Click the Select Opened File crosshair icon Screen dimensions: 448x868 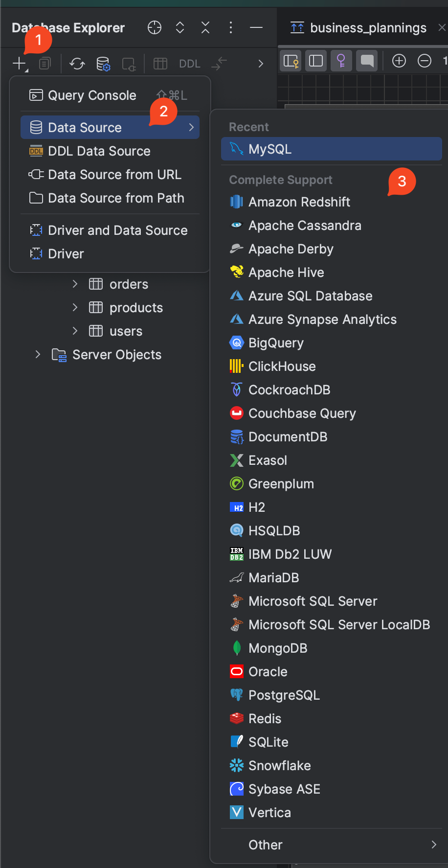(x=155, y=28)
